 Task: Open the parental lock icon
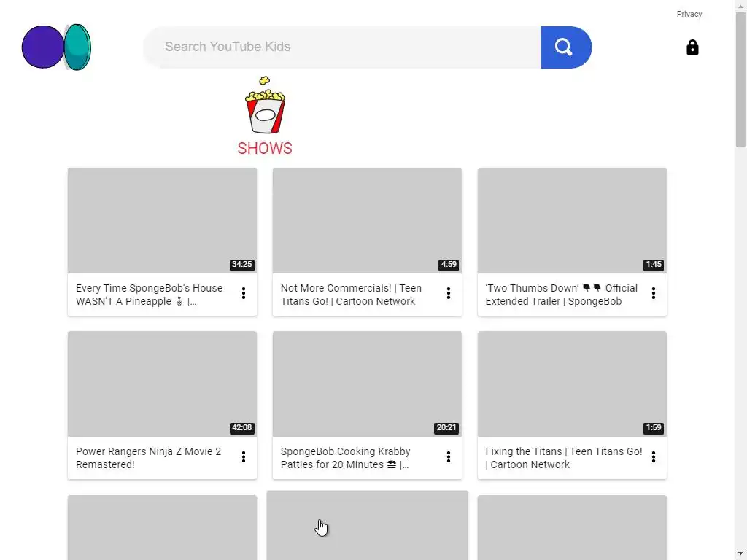tap(692, 47)
